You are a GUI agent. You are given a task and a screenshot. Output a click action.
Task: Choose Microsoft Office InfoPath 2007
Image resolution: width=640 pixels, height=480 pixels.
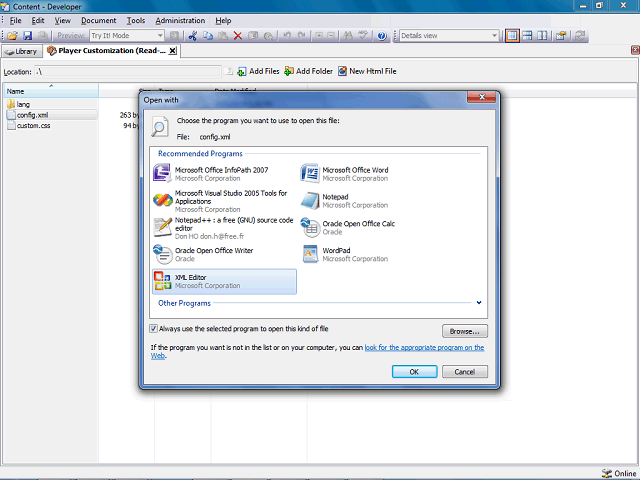[x=224, y=173]
